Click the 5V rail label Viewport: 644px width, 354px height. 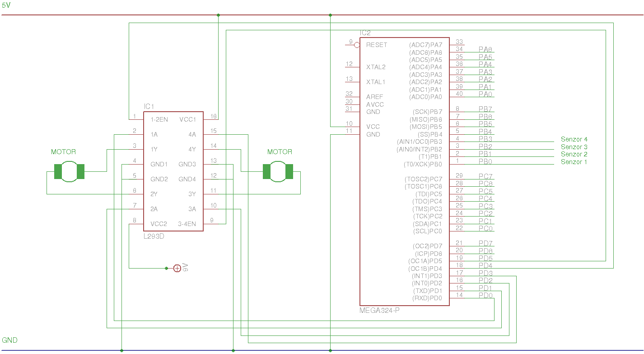click(x=5, y=5)
